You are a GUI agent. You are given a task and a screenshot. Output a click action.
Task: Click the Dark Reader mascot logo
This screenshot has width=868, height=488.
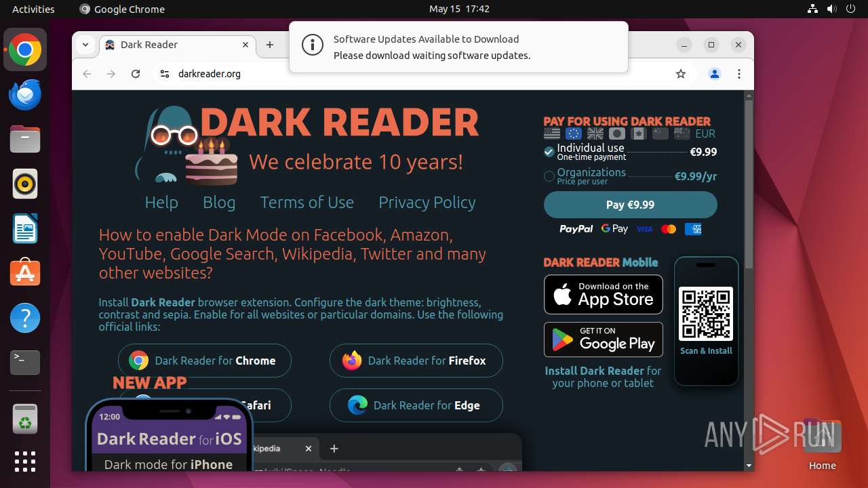[x=166, y=145]
